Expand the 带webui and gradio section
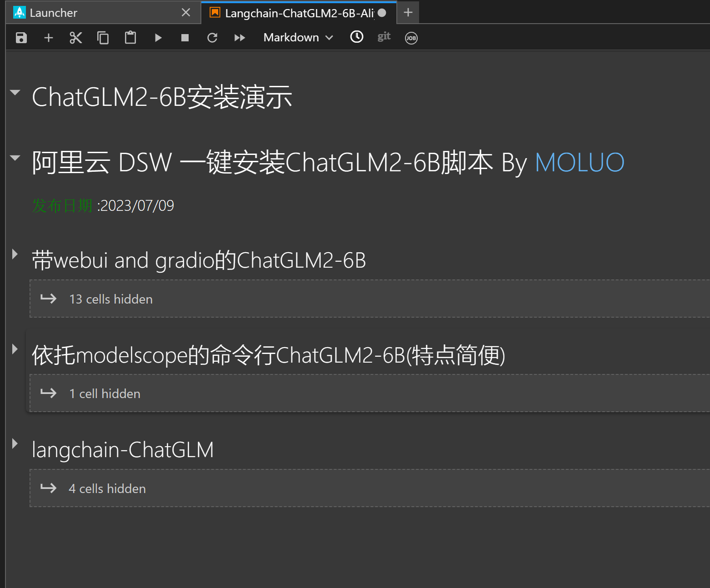The width and height of the screenshot is (710, 588). coord(15,254)
